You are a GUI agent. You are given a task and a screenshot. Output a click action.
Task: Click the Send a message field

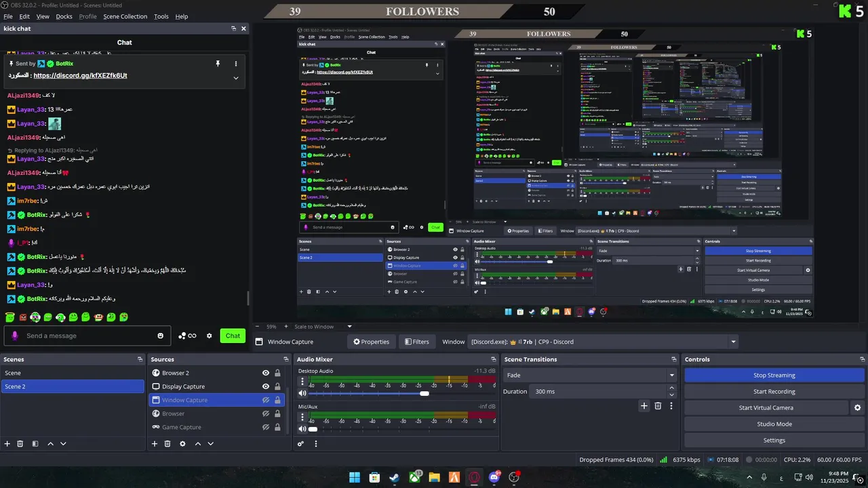point(88,335)
